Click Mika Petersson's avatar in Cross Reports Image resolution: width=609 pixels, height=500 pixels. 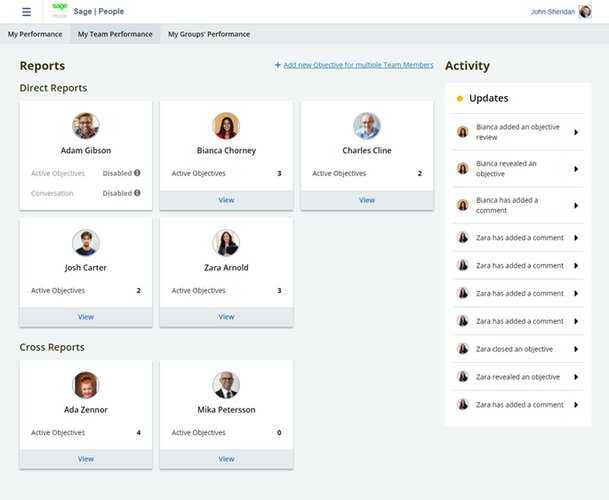coord(226,385)
